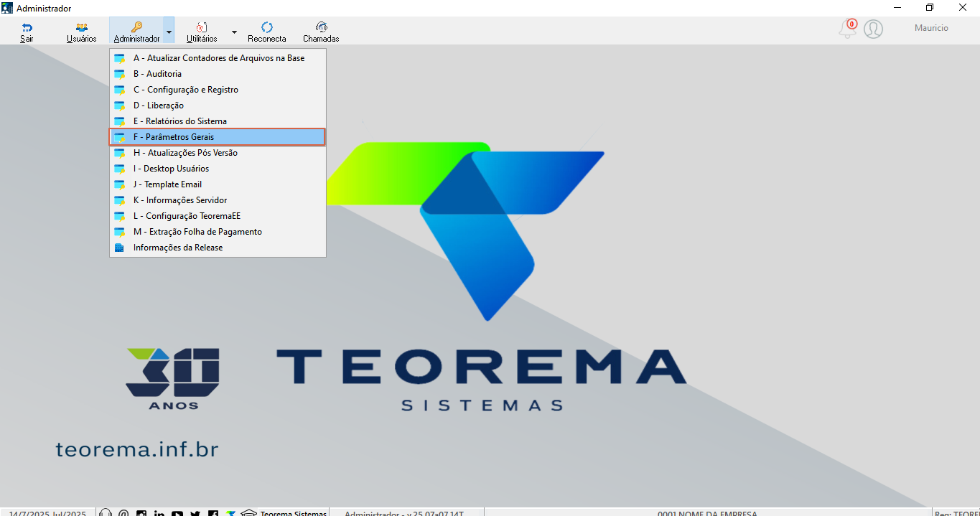Open the LinkedIn icon in status bar

[x=159, y=513]
